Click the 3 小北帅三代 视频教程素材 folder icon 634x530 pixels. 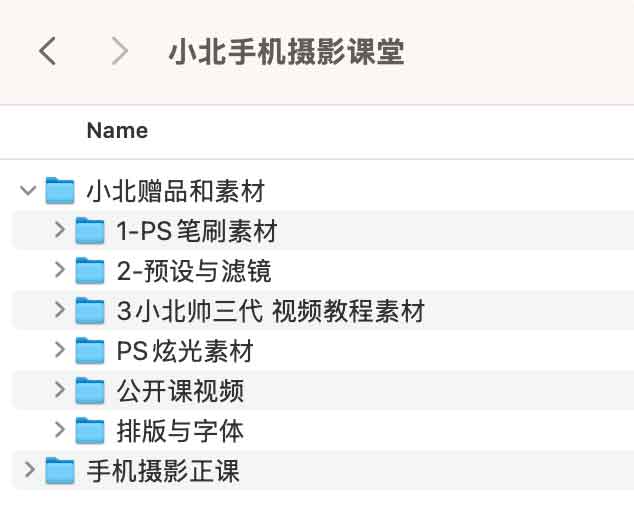coord(91,311)
